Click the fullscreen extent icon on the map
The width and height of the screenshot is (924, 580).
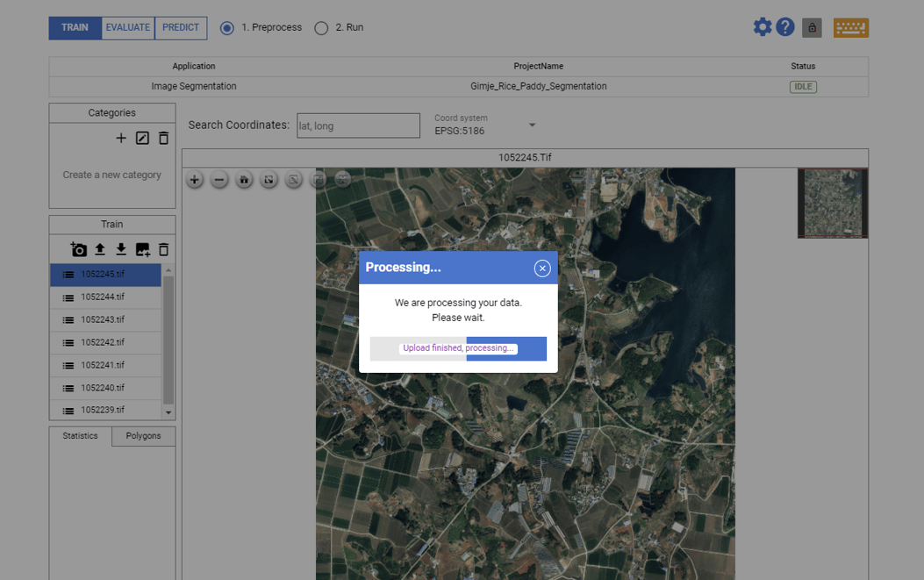pyautogui.click(x=269, y=180)
